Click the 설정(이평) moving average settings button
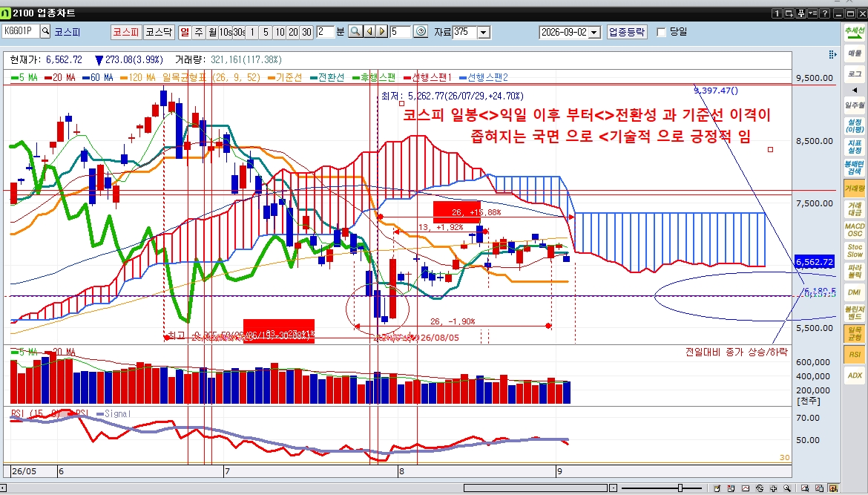Screen dimensions: 868x495 pyautogui.click(x=854, y=125)
